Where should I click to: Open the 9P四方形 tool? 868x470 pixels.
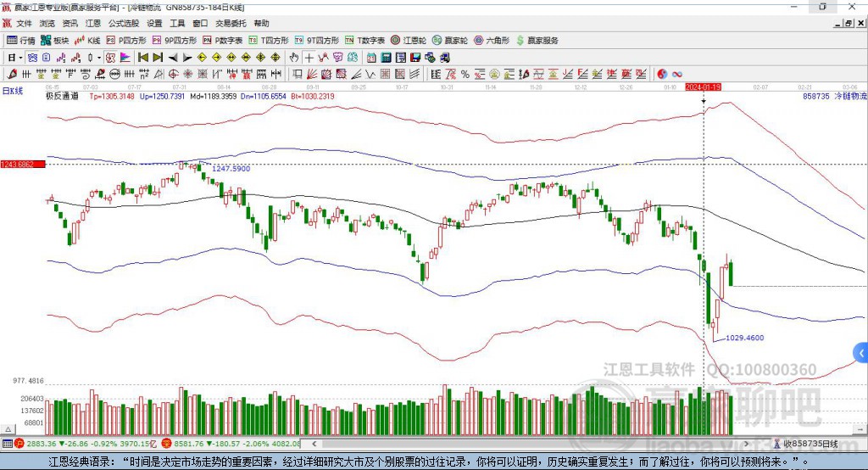coord(175,41)
